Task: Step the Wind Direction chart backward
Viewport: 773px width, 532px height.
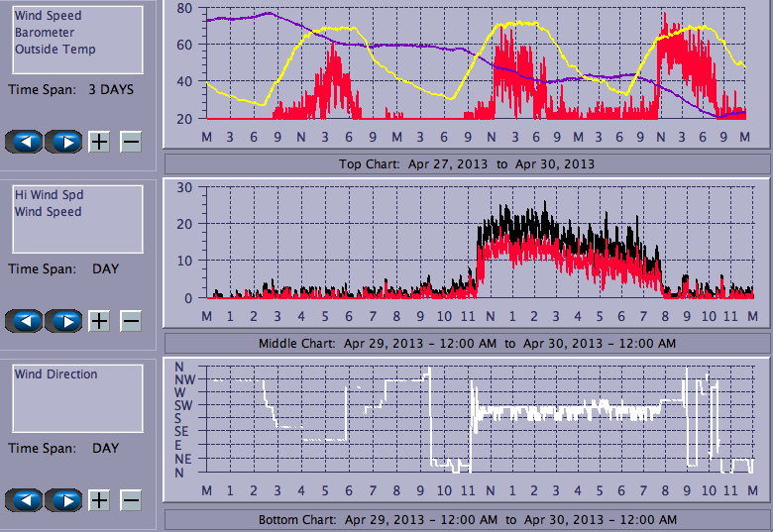Action: (x=25, y=500)
